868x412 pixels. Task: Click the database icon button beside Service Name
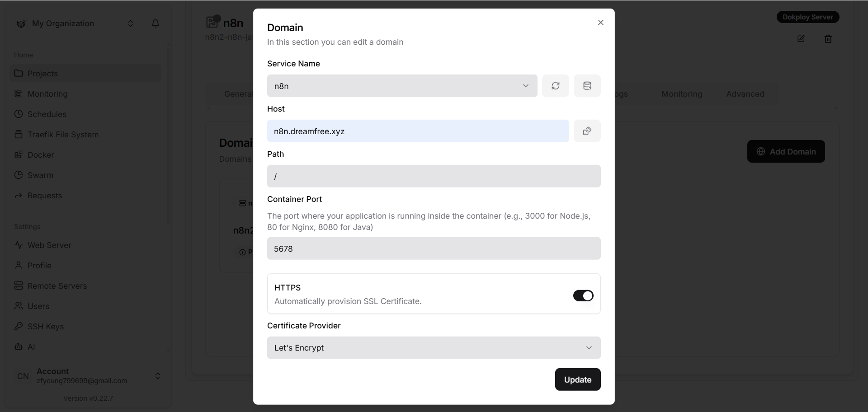point(587,86)
